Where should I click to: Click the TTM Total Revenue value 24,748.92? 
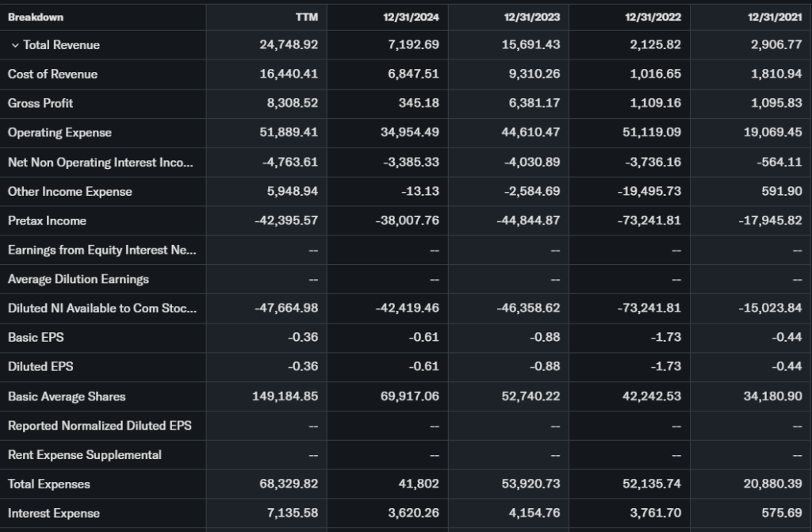pyautogui.click(x=289, y=45)
